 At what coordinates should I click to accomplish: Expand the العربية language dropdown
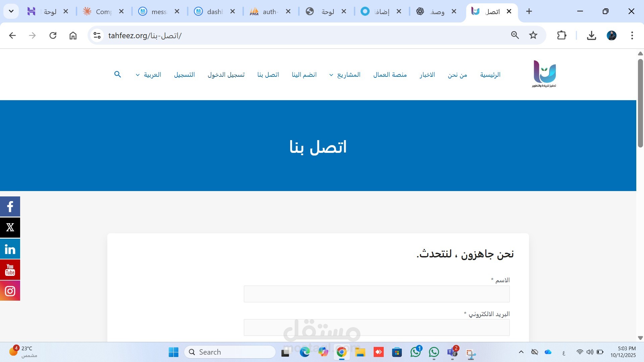click(x=149, y=75)
